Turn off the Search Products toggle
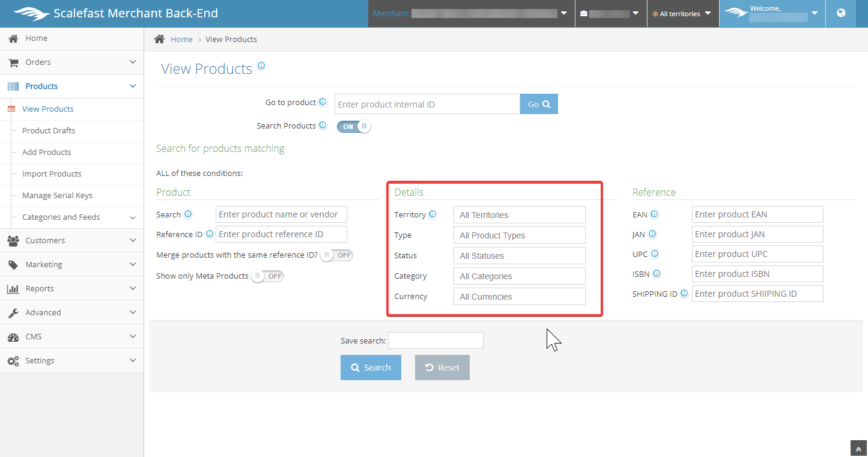Viewport: 868px width, 457px height. (354, 127)
